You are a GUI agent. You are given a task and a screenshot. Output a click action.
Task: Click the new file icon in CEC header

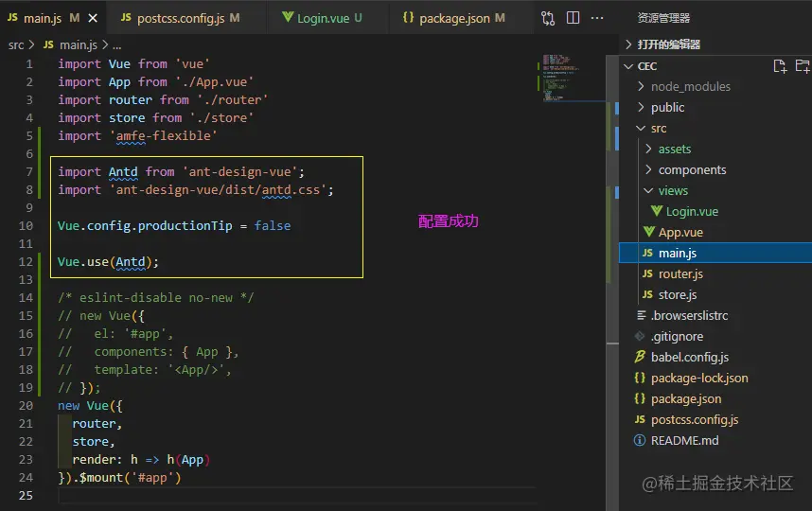click(x=780, y=66)
